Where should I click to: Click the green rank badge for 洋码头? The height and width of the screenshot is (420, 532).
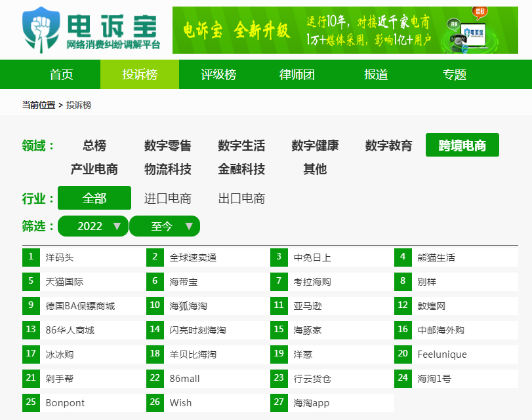click(x=31, y=258)
